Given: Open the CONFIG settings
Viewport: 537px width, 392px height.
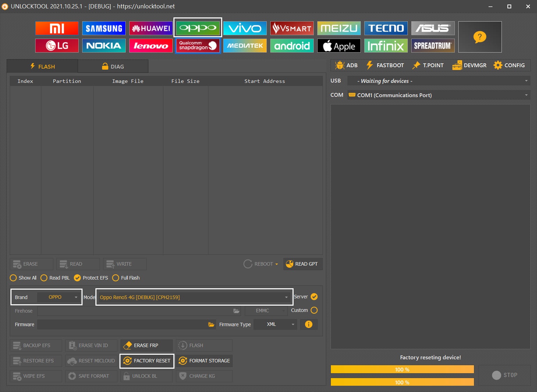Looking at the screenshot, I should 509,65.
